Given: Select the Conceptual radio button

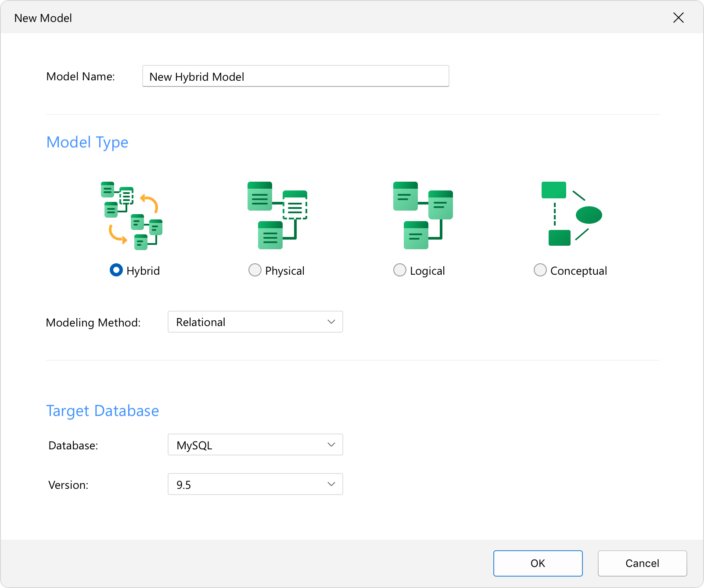Looking at the screenshot, I should coord(540,270).
